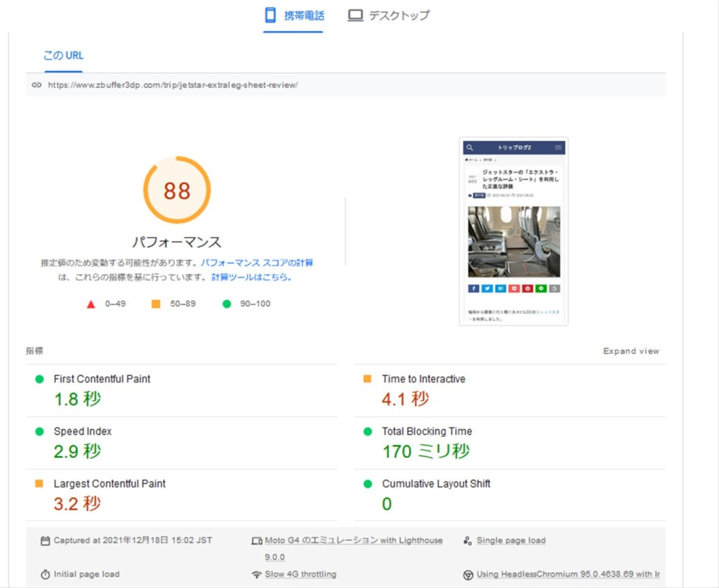
Task: Switch to the デスクトップ desktop tab
Action: tap(389, 15)
